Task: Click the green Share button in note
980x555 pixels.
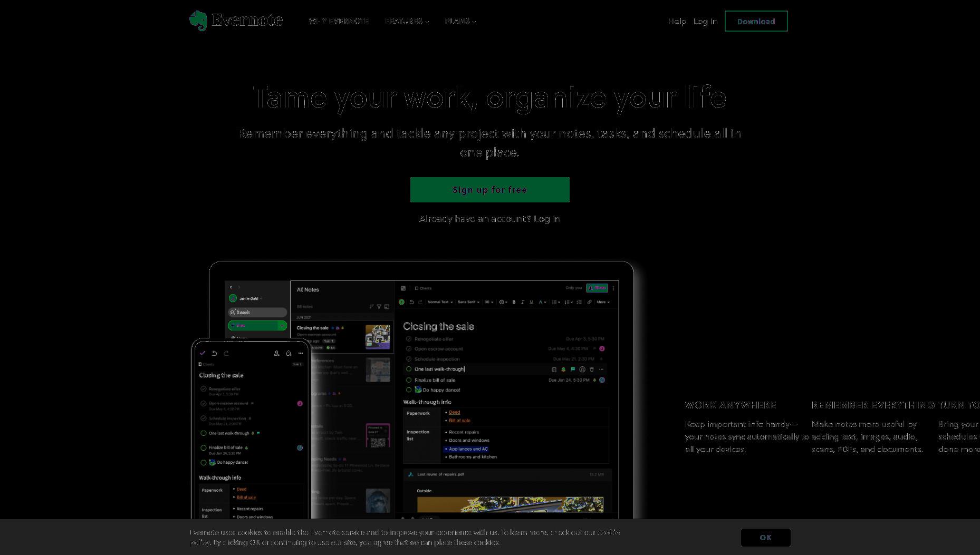Action: tap(597, 288)
